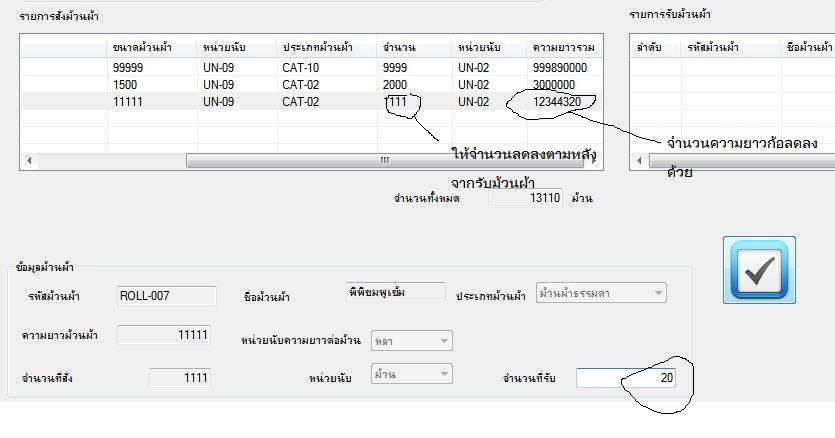Viewport: 835px width, 438px height.
Task: Click cell 3000000
Action: point(554,85)
